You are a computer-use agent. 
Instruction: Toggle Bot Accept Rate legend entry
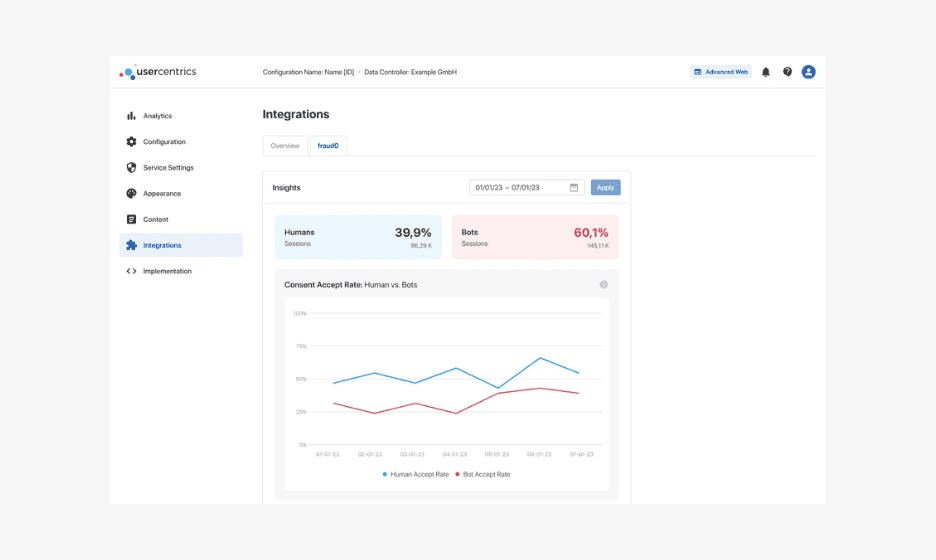pos(483,475)
